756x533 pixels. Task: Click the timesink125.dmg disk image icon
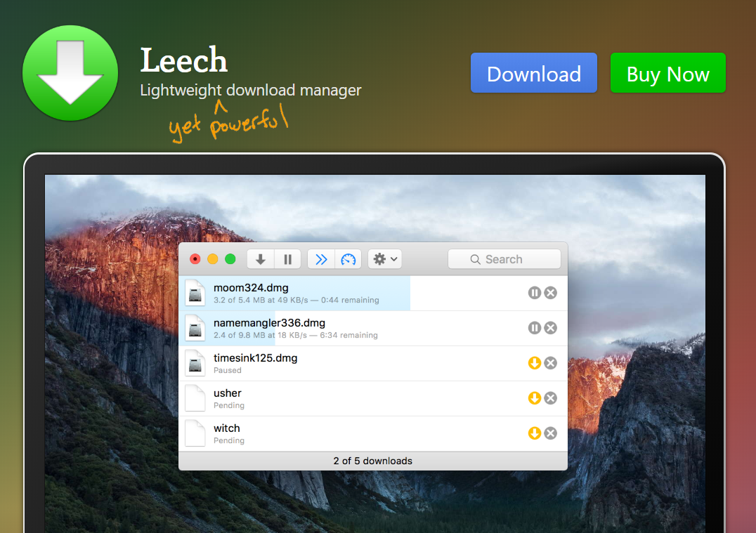coord(195,363)
